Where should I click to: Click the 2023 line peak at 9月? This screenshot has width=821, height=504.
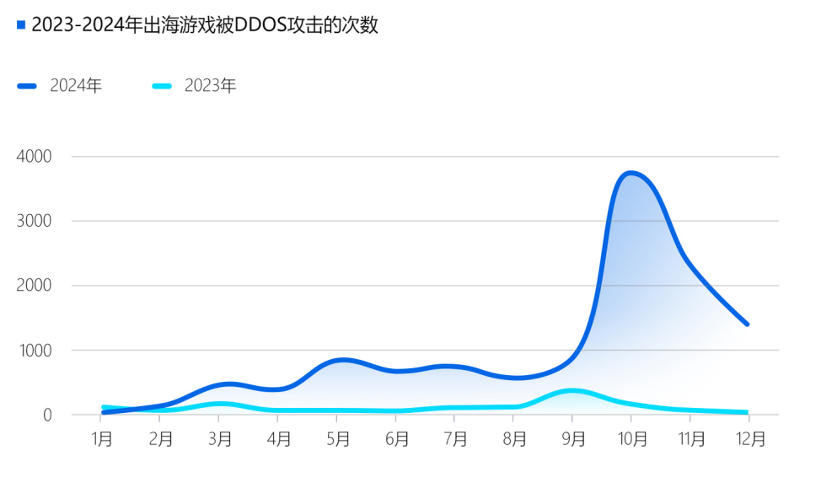tap(572, 390)
